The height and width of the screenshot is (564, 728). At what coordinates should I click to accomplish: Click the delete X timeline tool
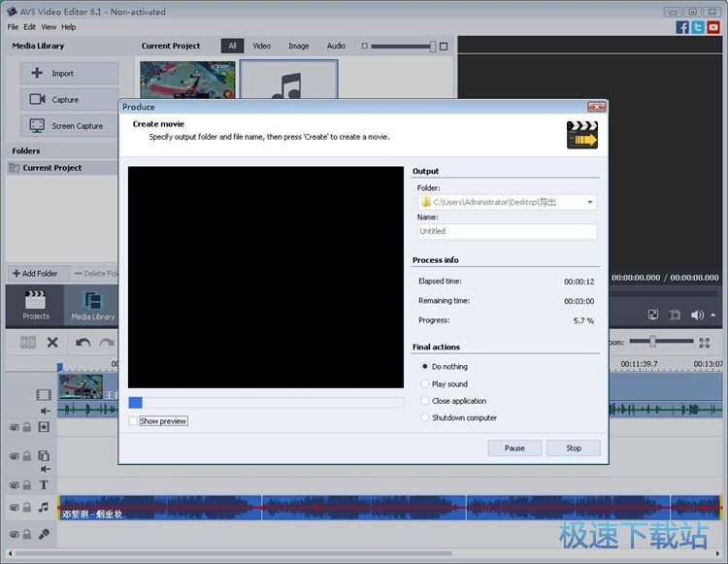(x=52, y=343)
